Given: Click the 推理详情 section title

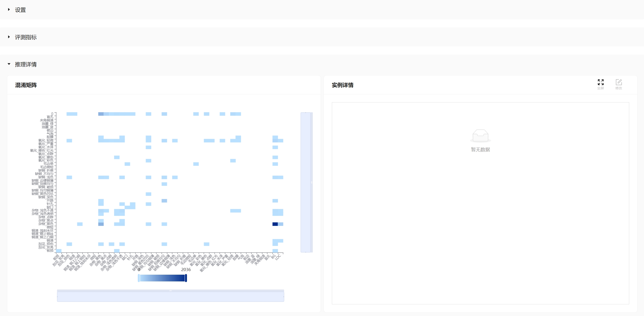Looking at the screenshot, I should 26,64.
